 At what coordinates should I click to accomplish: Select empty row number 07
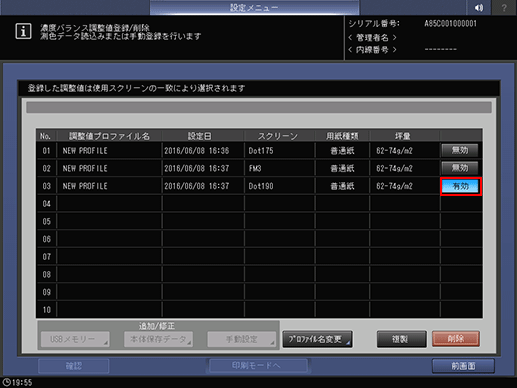coord(47,257)
